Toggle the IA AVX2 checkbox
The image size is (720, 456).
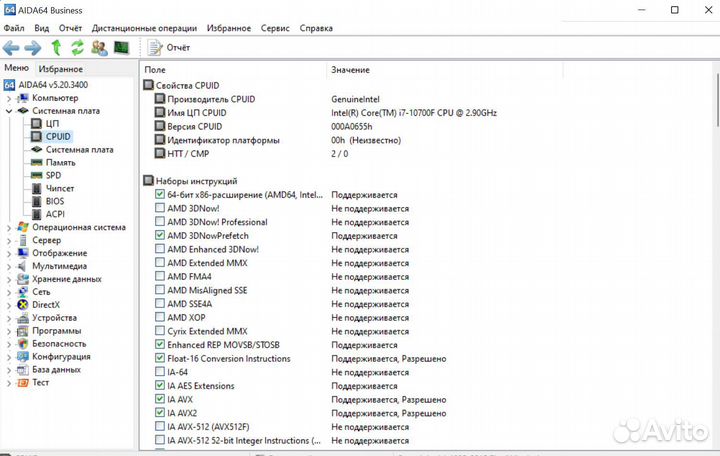click(x=159, y=412)
